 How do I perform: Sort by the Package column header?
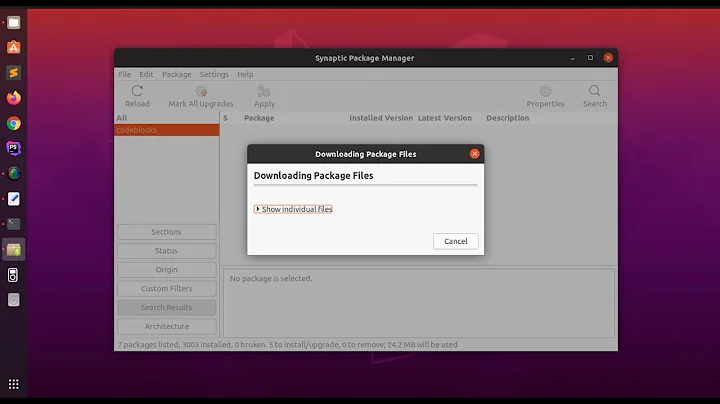click(x=259, y=118)
